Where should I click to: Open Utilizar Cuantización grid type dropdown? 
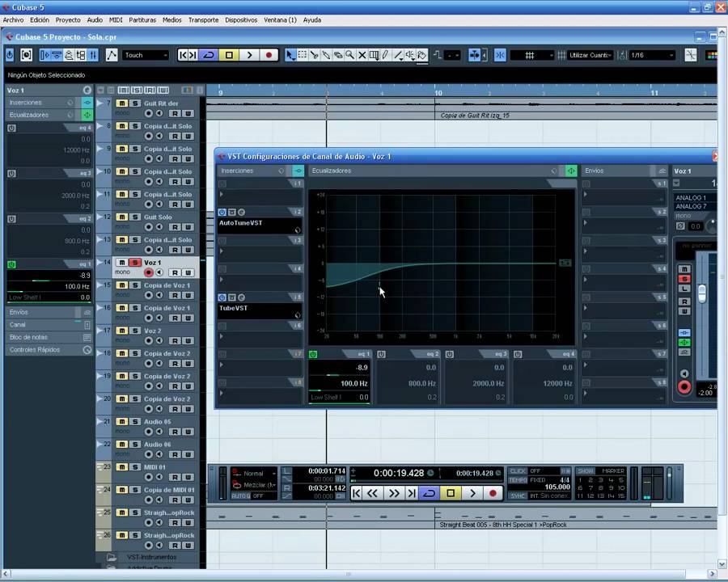590,55
